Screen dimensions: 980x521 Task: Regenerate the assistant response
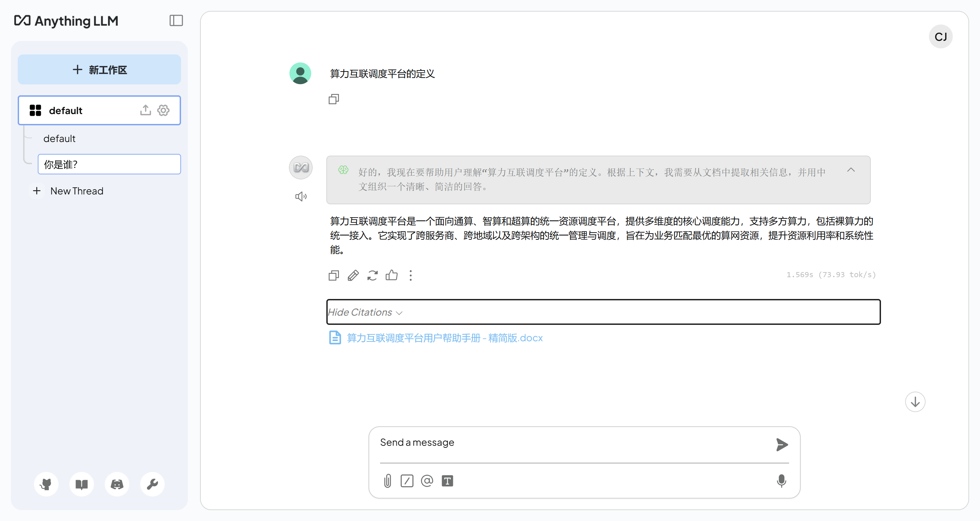click(x=373, y=275)
